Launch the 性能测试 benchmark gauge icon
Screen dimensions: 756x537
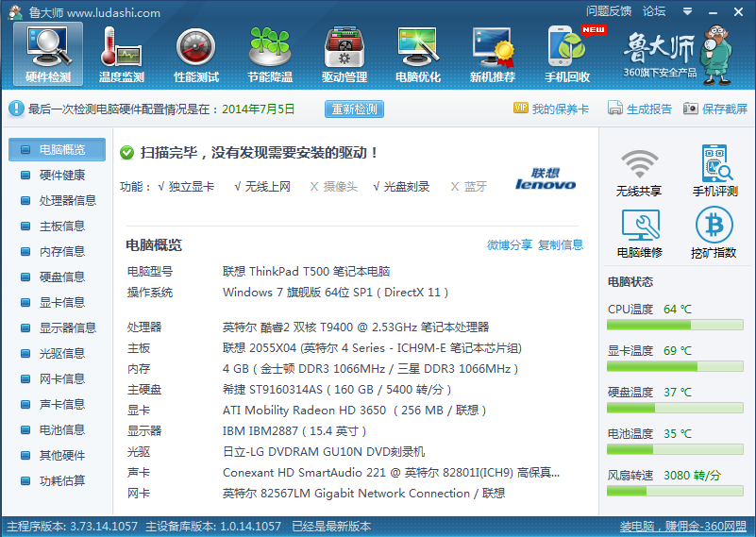196,53
